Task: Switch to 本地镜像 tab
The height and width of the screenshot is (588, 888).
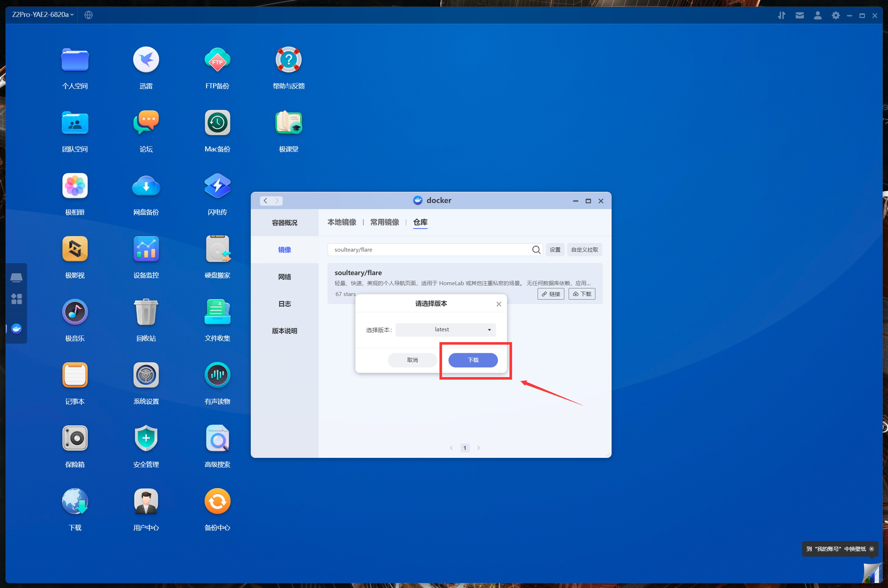Action: click(x=342, y=222)
